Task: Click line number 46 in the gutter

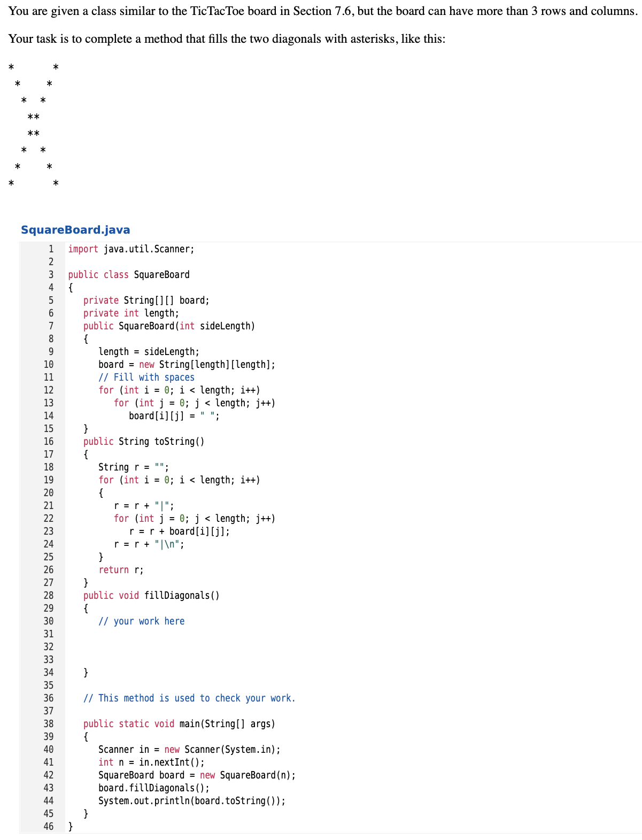Action: click(49, 827)
